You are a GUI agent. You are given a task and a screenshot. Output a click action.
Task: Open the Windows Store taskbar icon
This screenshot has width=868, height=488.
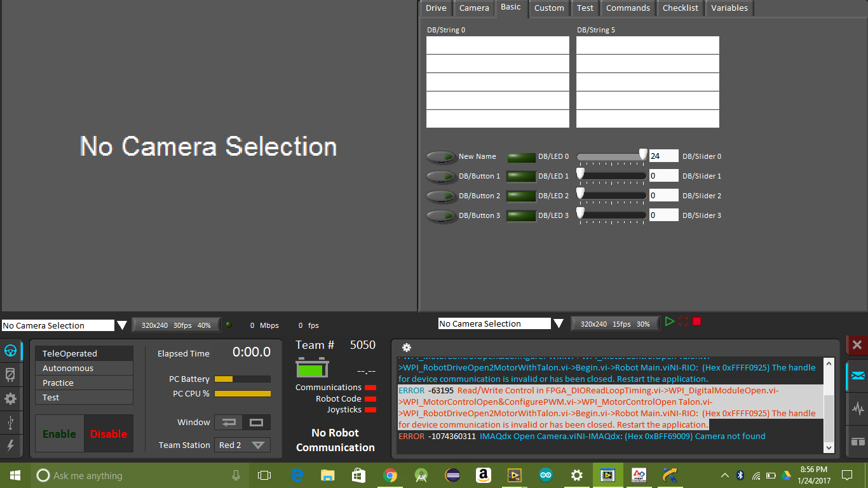pos(358,475)
